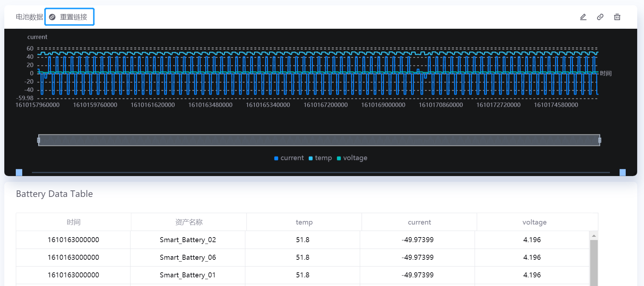
Task: Click the data zoom range bar
Action: (x=319, y=140)
